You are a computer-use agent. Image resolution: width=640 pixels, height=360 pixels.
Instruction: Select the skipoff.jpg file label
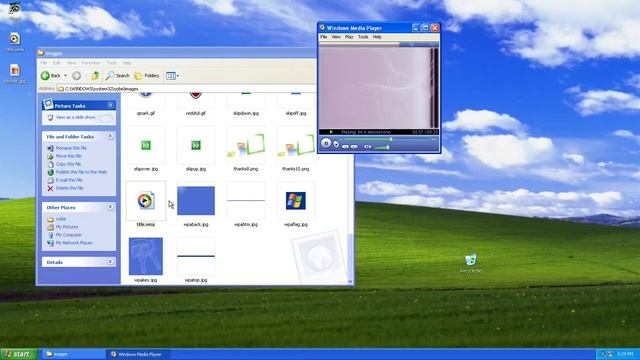pyautogui.click(x=296, y=113)
